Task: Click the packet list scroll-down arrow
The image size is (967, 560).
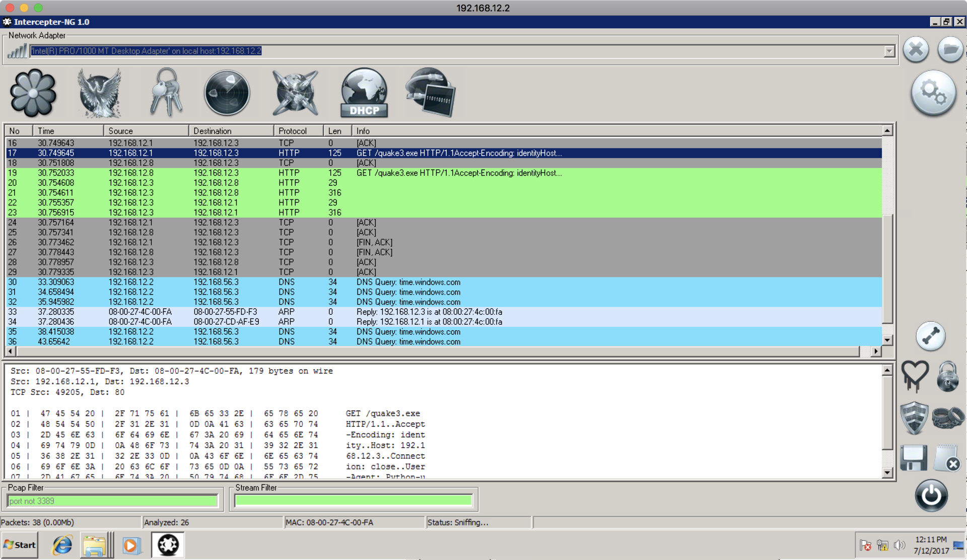Action: (887, 340)
